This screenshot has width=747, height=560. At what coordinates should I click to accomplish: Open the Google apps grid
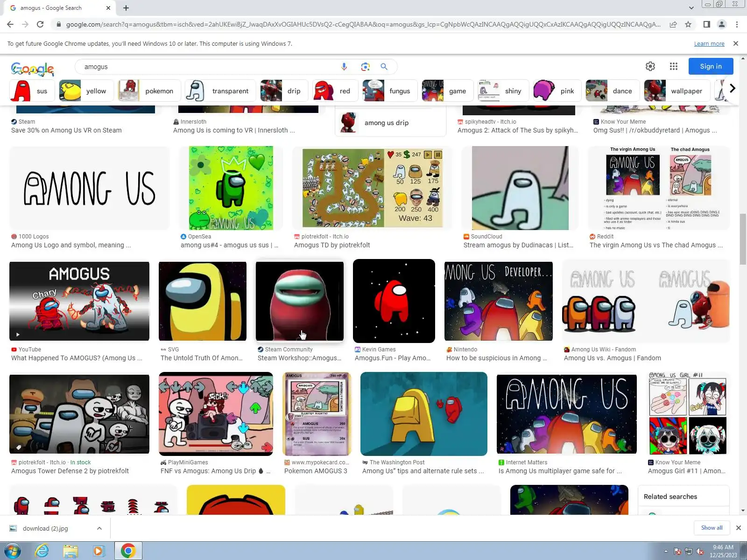pos(673,66)
